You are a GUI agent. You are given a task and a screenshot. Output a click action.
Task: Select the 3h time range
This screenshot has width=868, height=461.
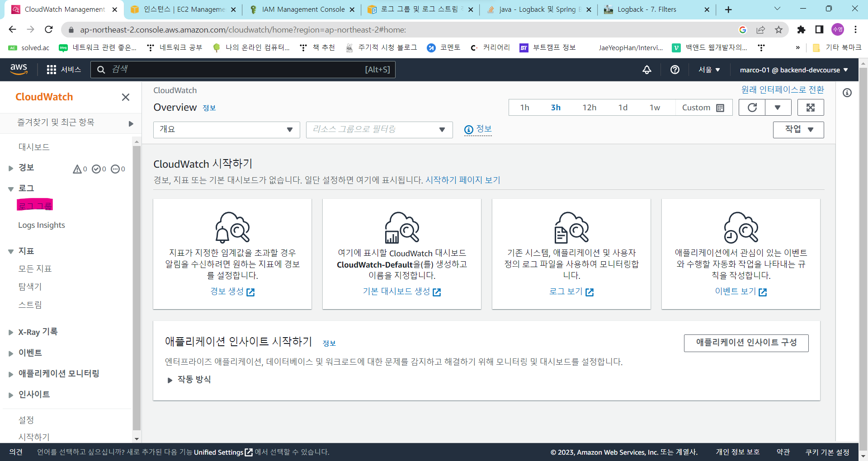(x=556, y=108)
